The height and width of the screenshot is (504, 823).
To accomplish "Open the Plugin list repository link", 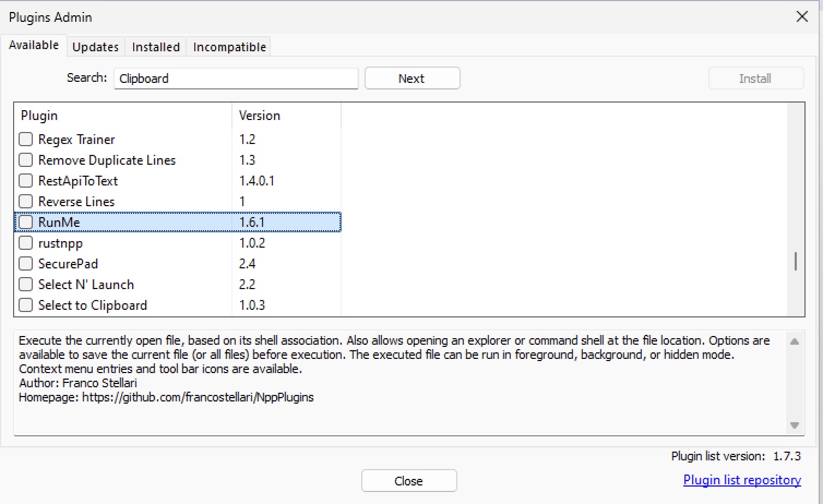I will click(741, 479).
